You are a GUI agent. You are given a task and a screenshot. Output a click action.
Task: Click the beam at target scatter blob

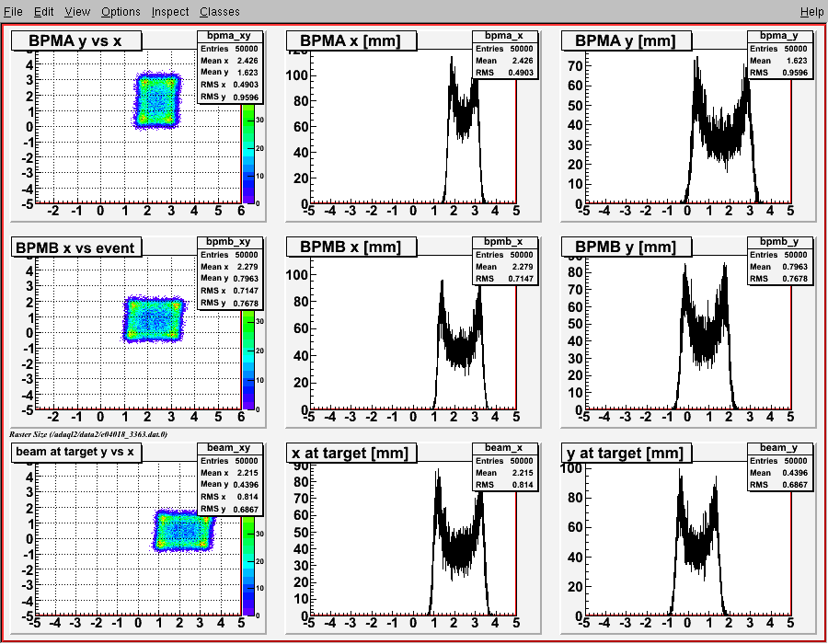[184, 531]
